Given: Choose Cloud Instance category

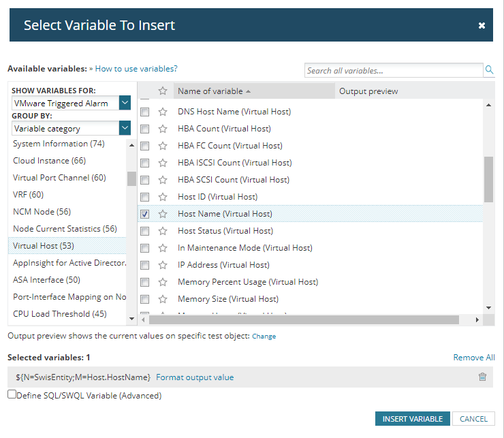Looking at the screenshot, I should 50,161.
